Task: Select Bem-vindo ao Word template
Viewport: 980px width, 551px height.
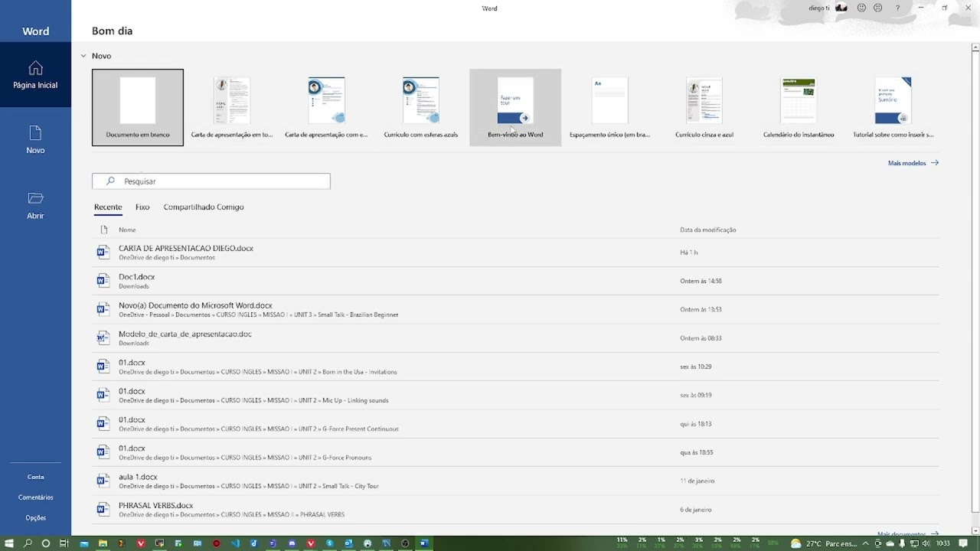Action: click(x=515, y=107)
